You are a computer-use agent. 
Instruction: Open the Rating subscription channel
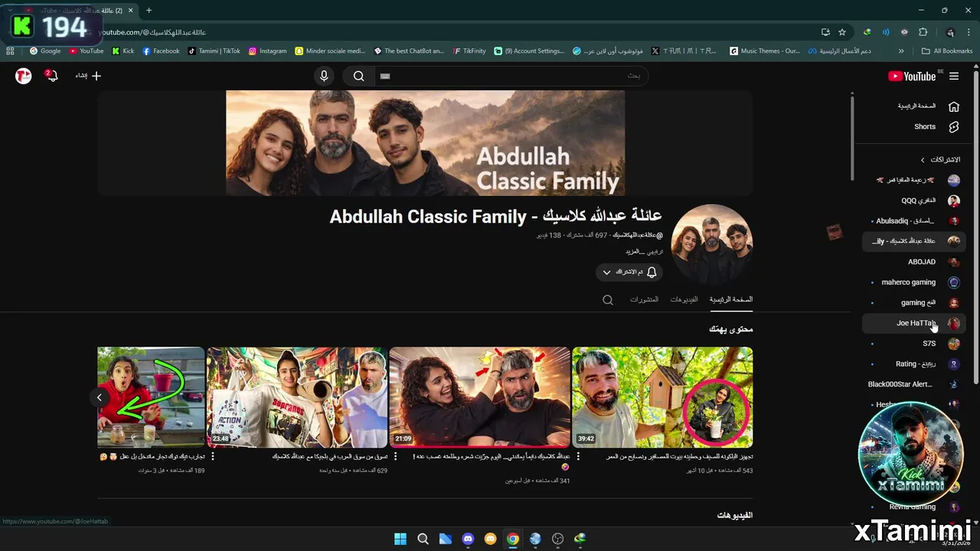pyautogui.click(x=914, y=364)
